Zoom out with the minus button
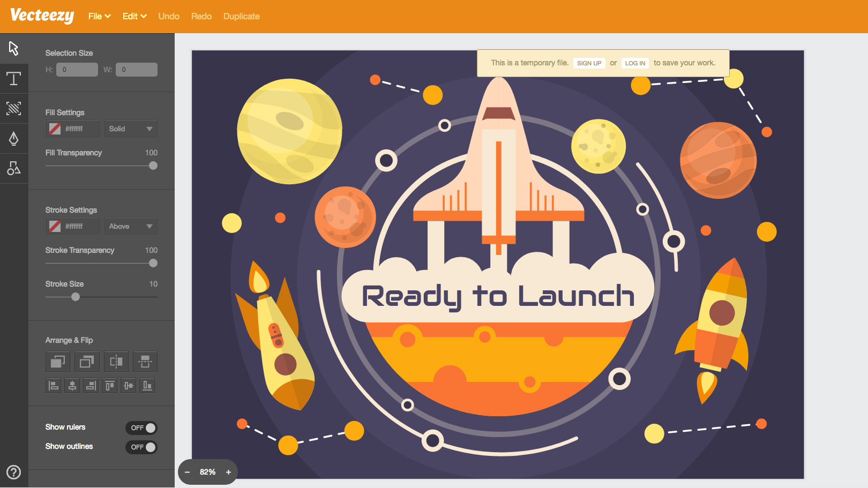Screen dimensions: 868x488 187,472
